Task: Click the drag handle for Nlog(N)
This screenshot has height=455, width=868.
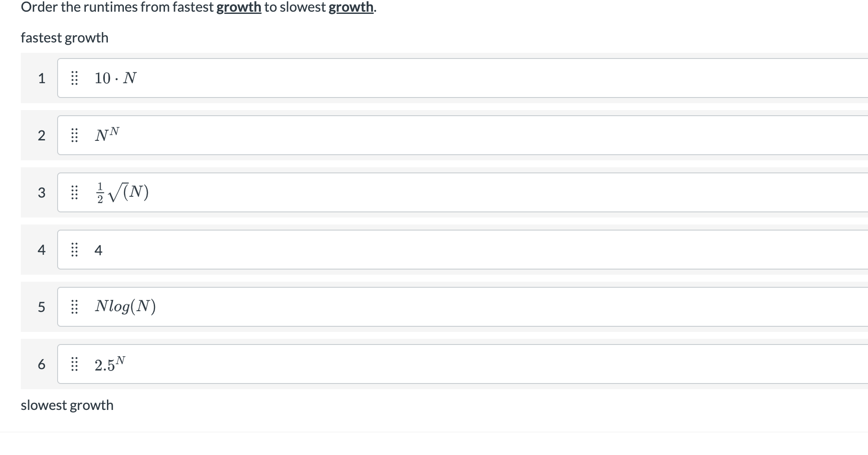Action: coord(74,307)
